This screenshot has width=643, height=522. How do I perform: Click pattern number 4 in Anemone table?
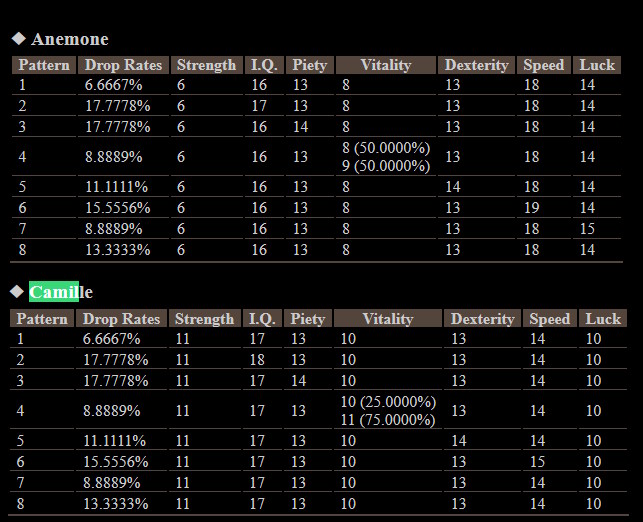pos(23,157)
